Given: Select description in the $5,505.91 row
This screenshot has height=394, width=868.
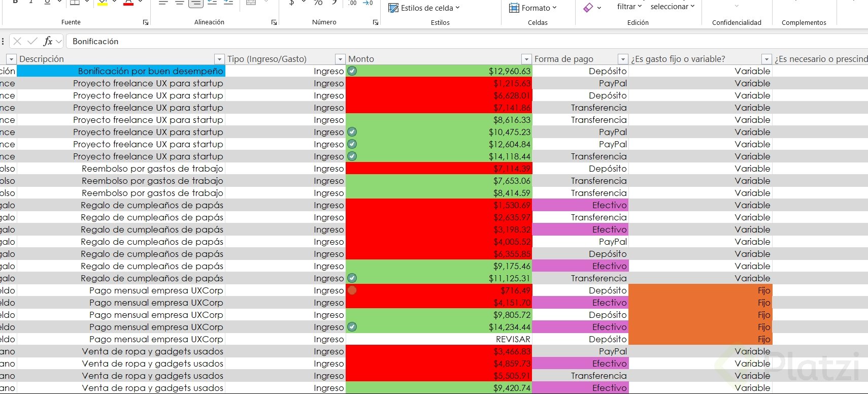Looking at the screenshot, I should [121, 376].
